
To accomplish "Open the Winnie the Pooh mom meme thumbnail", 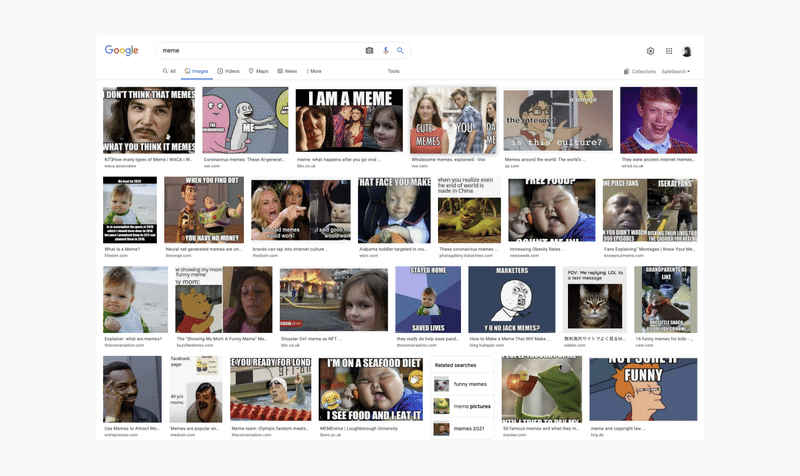I will click(223, 299).
